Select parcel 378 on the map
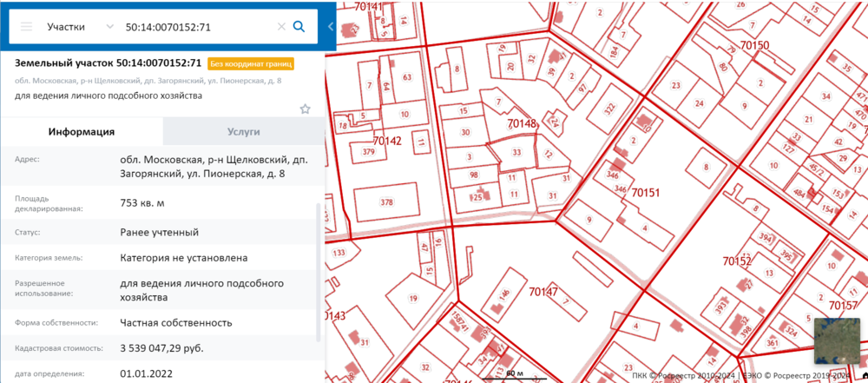Image resolution: width=868 pixels, height=383 pixels. click(x=386, y=202)
